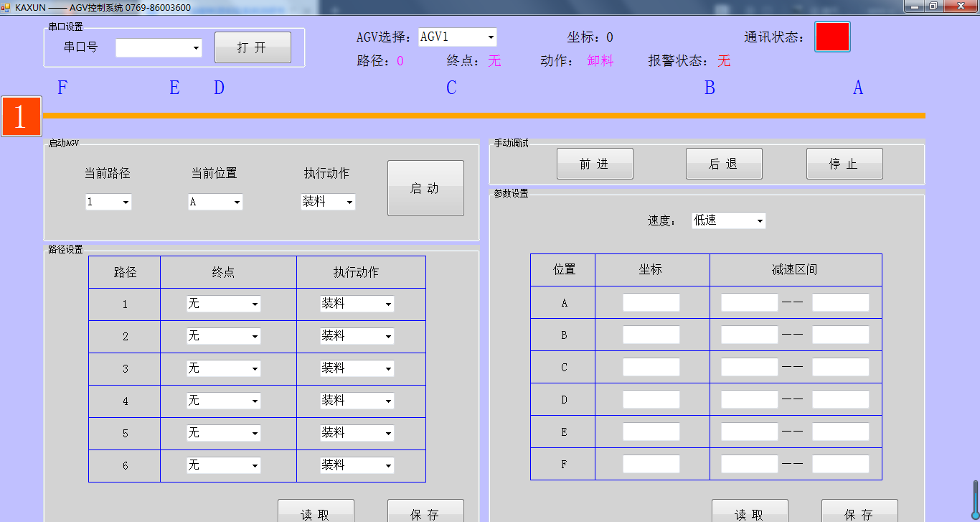Viewport: 980px width, 522px height.
Task: Click the 坐标 input field for position E
Action: pos(651,432)
